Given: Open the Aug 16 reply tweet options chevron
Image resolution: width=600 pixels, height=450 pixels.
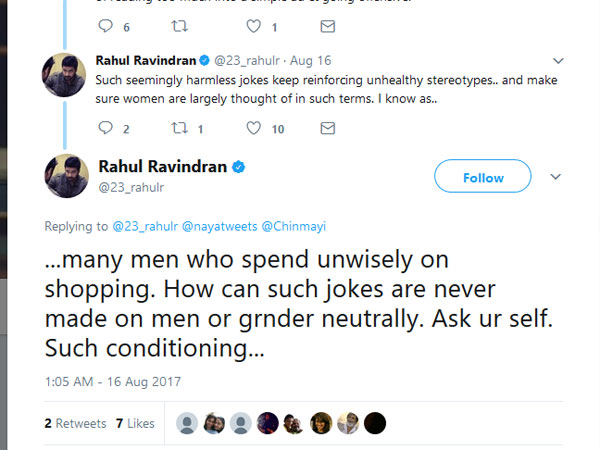Looking at the screenshot, I should point(557,59).
